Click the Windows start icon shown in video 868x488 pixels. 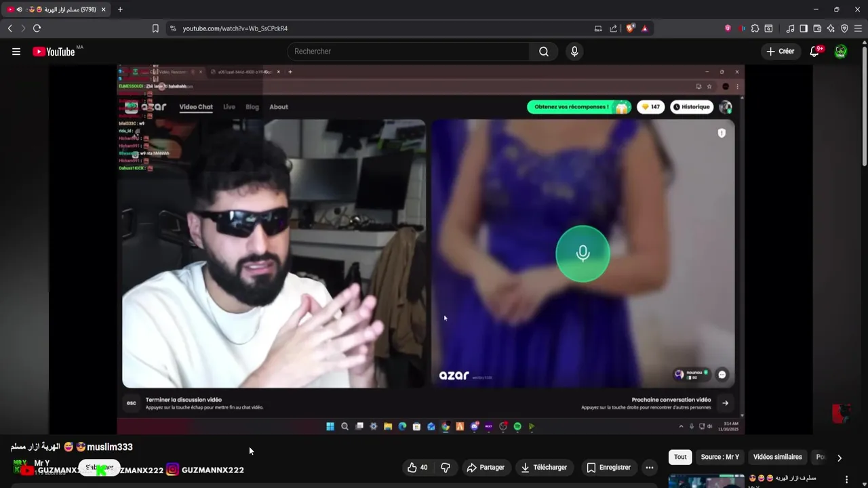[330, 426]
